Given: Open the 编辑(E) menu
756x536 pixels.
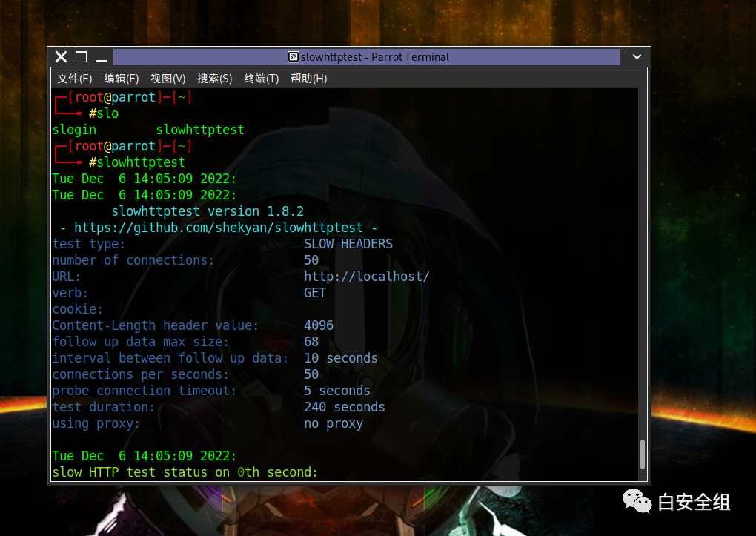Looking at the screenshot, I should (122, 79).
